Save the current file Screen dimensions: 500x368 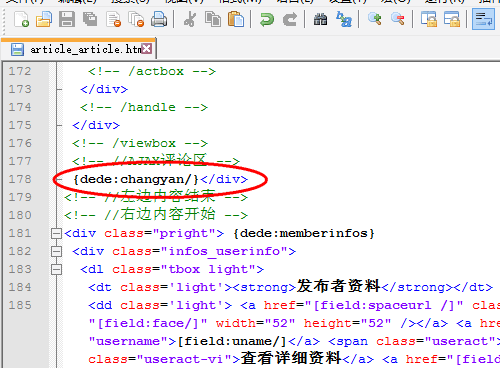click(67, 19)
